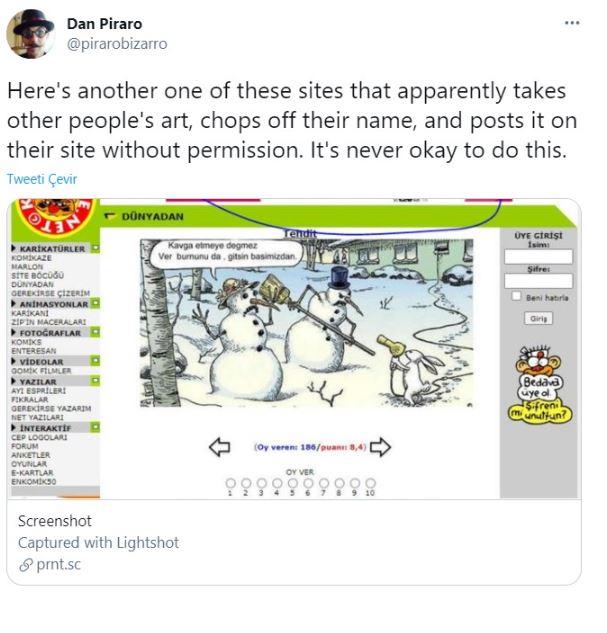Select rating 1 radio button
Screen dimensions: 607x633
(x=230, y=483)
